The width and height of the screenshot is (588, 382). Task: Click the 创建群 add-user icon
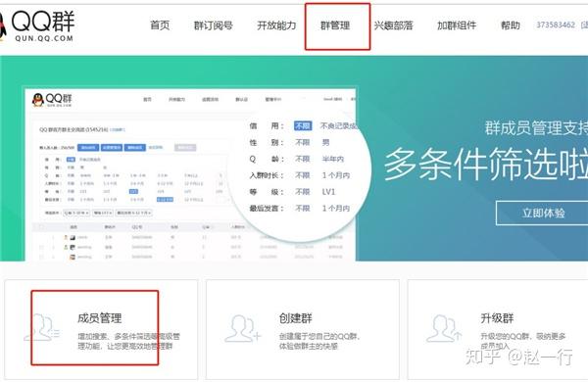(242, 328)
